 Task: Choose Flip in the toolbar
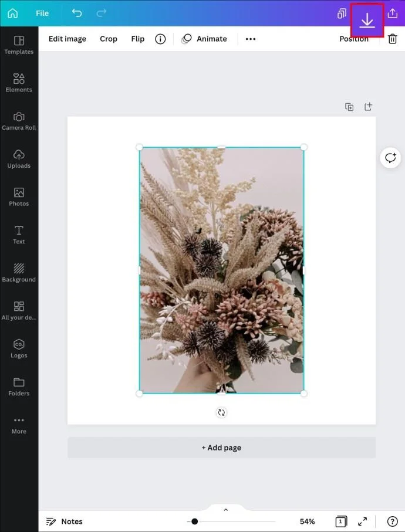[x=138, y=39]
